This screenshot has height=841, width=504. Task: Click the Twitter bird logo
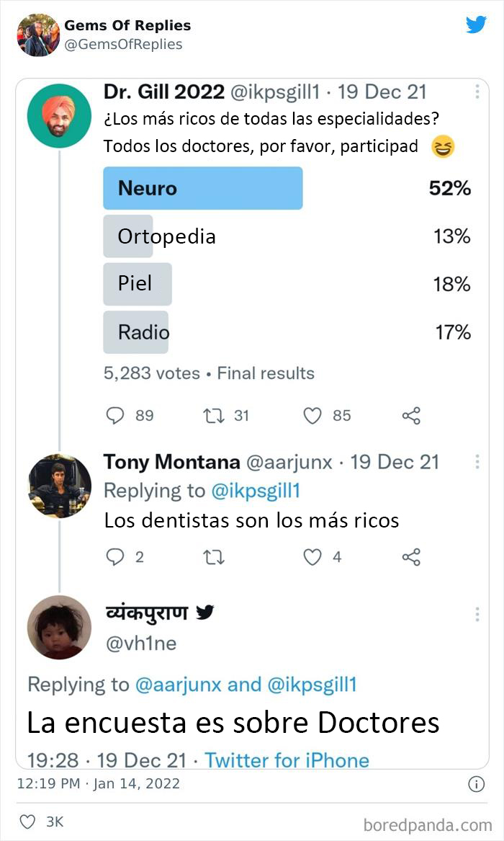click(x=476, y=25)
